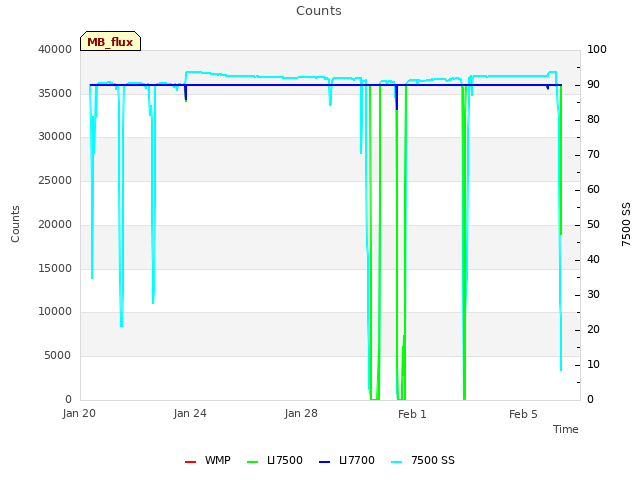This screenshot has height=480, width=640.
Task: Click the LI7700 blue legend swatch
Action: [324, 462]
